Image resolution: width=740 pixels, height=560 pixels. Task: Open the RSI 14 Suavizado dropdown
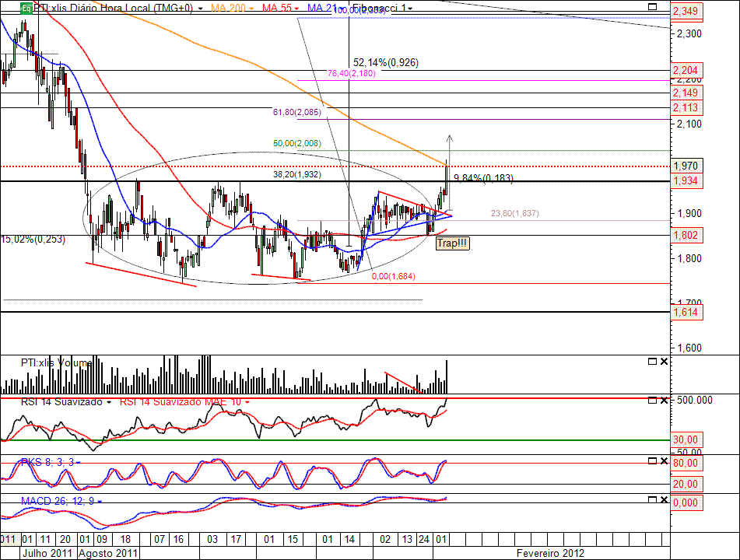(109, 402)
